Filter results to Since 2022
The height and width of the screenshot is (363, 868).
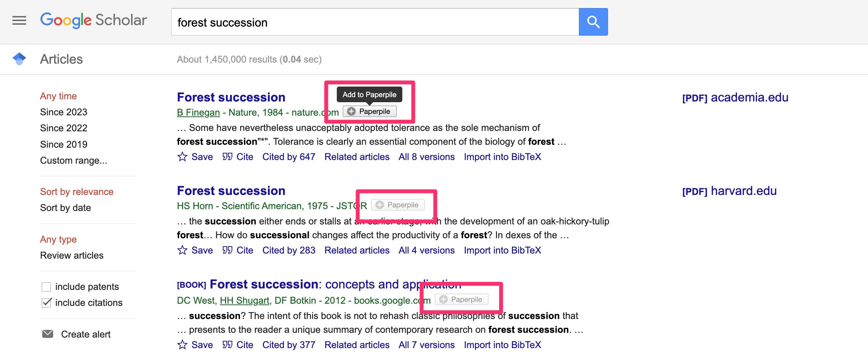pos(64,128)
